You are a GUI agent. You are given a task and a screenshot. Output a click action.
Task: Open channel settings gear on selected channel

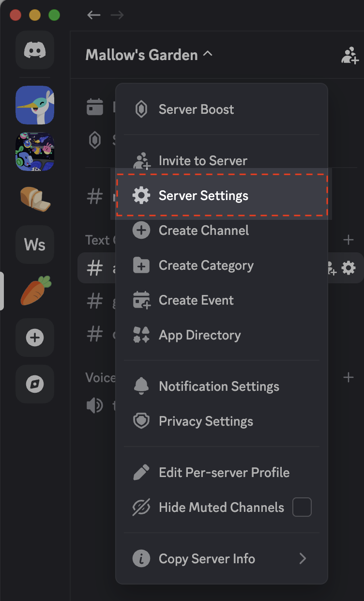(349, 267)
